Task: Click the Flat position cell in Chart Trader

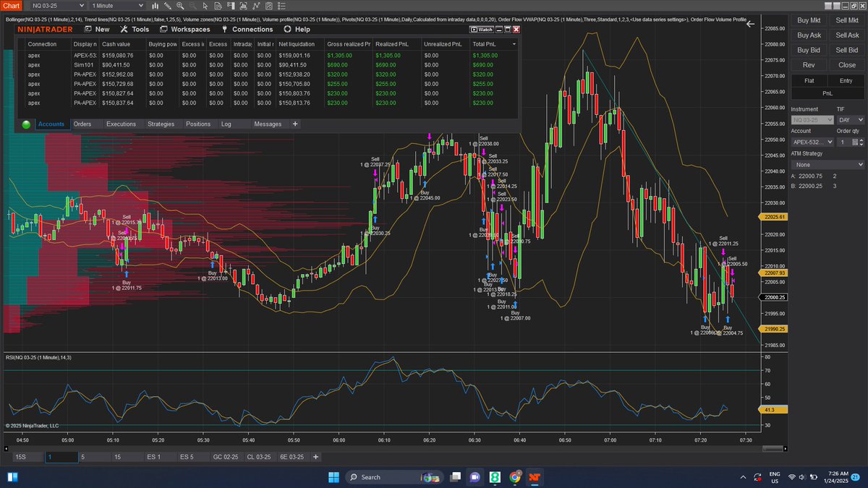Action: coord(809,82)
